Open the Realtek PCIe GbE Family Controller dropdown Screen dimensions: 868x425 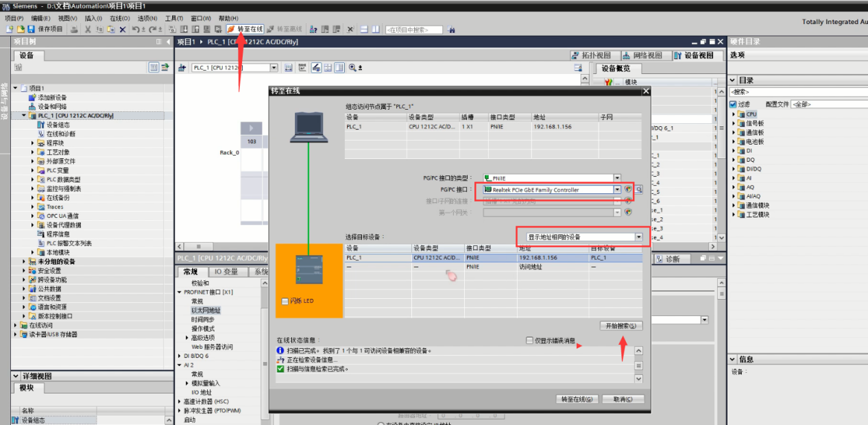pyautogui.click(x=617, y=190)
